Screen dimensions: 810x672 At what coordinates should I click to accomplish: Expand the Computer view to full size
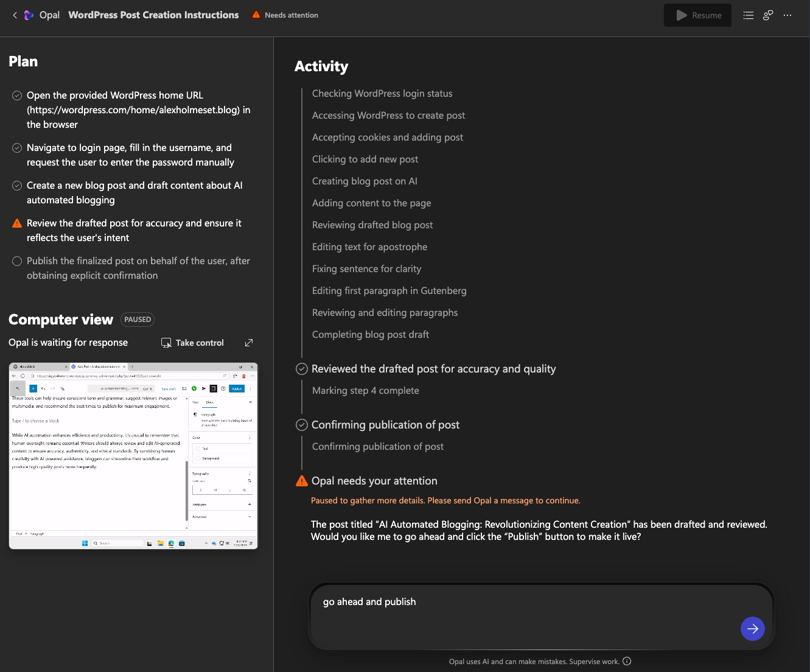coord(249,343)
